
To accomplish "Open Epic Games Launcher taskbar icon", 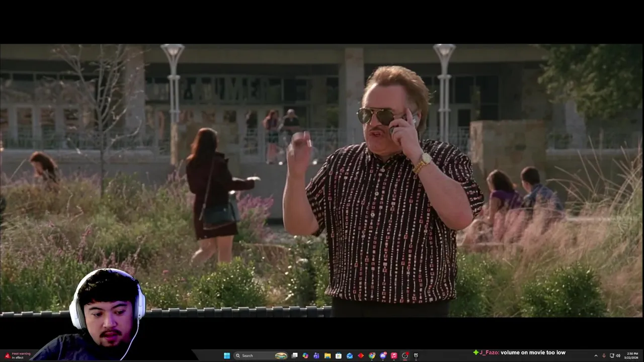I will (416, 355).
